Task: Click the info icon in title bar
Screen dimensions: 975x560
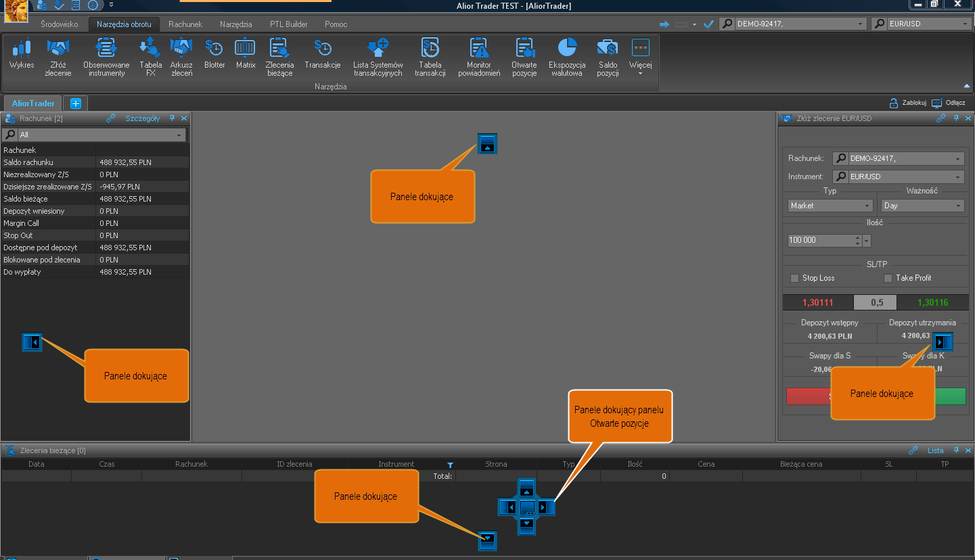Action: (93, 5)
